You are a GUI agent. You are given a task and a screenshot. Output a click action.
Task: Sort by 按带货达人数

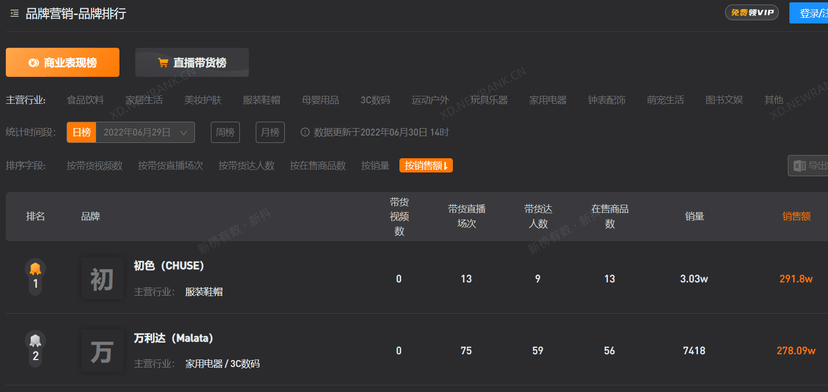click(247, 166)
